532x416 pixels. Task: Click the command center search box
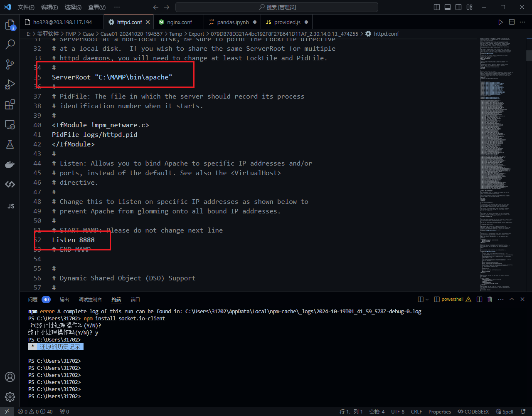tap(277, 7)
